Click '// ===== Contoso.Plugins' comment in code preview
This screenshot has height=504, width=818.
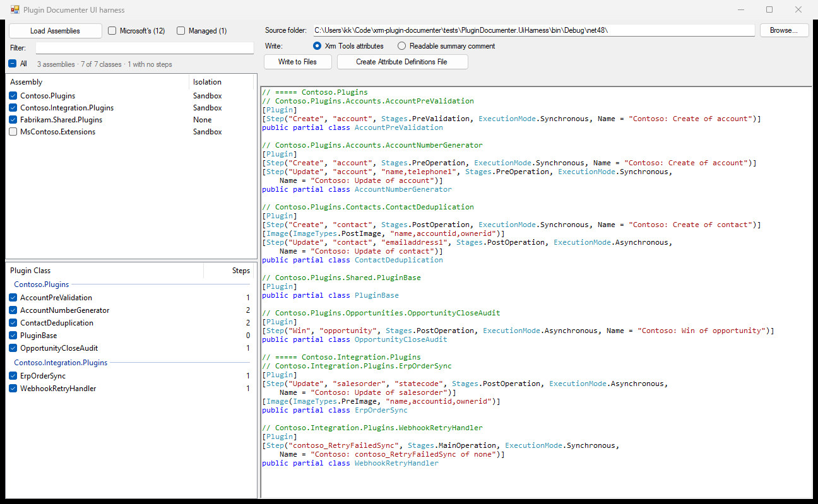(x=315, y=92)
